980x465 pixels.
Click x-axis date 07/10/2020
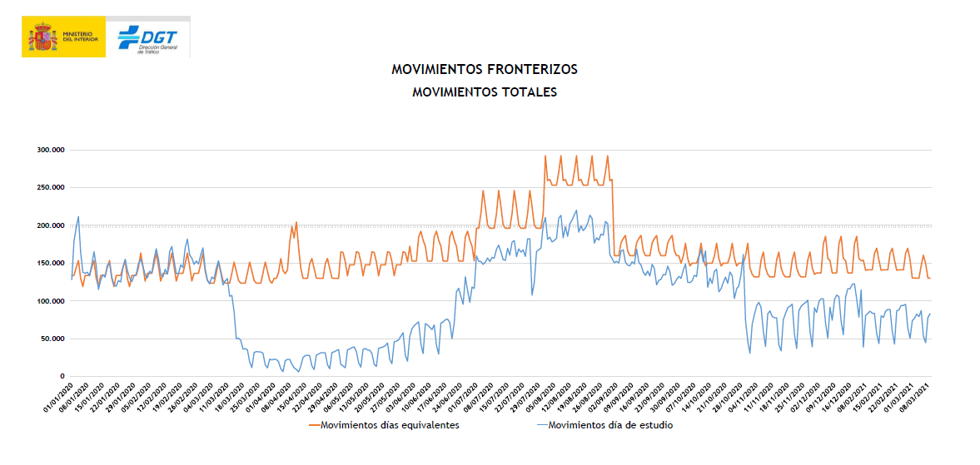pos(680,396)
